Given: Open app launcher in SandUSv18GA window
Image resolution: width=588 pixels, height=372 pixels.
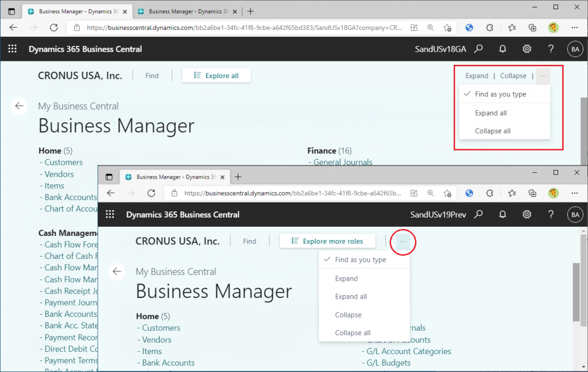Looking at the screenshot, I should 13,49.
